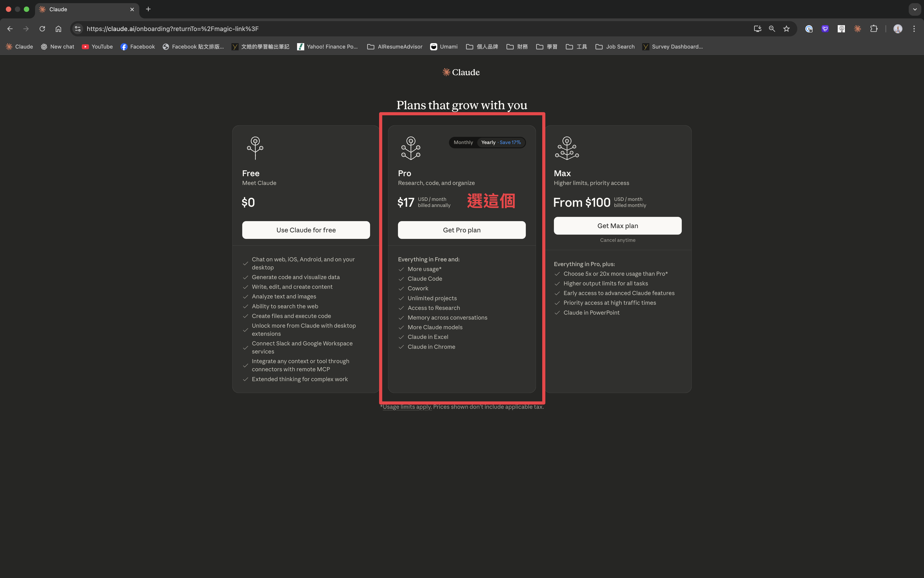Click the browser forward arrow
Image resolution: width=924 pixels, height=578 pixels.
26,29
